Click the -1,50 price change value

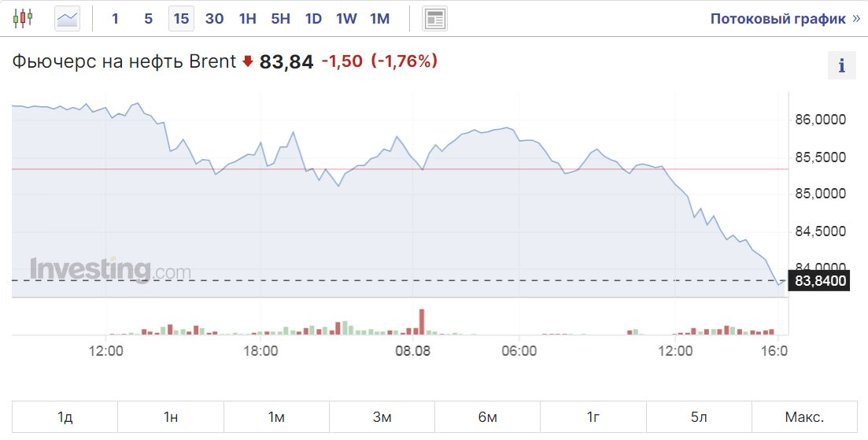(342, 61)
